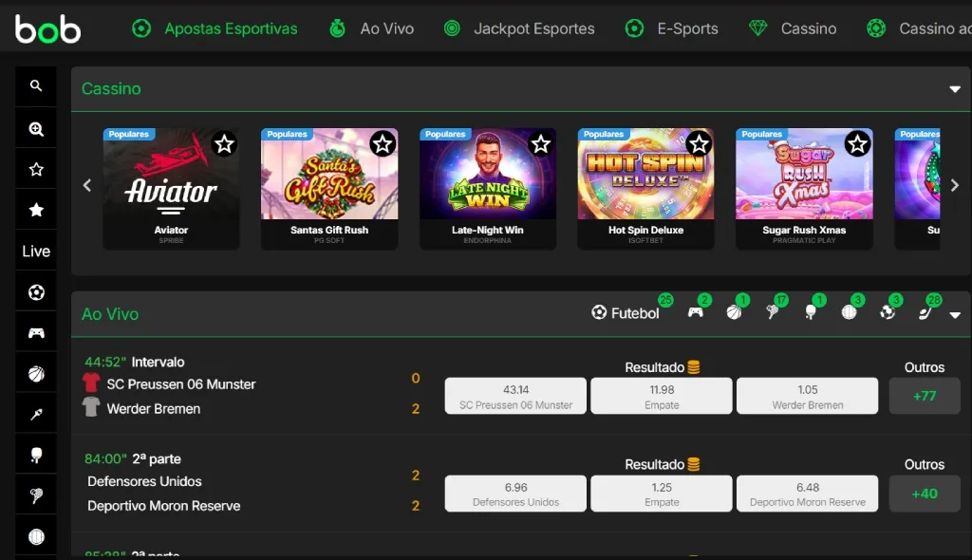
Task: Expand +40 other markets for Defensores match
Action: pyautogui.click(x=925, y=494)
